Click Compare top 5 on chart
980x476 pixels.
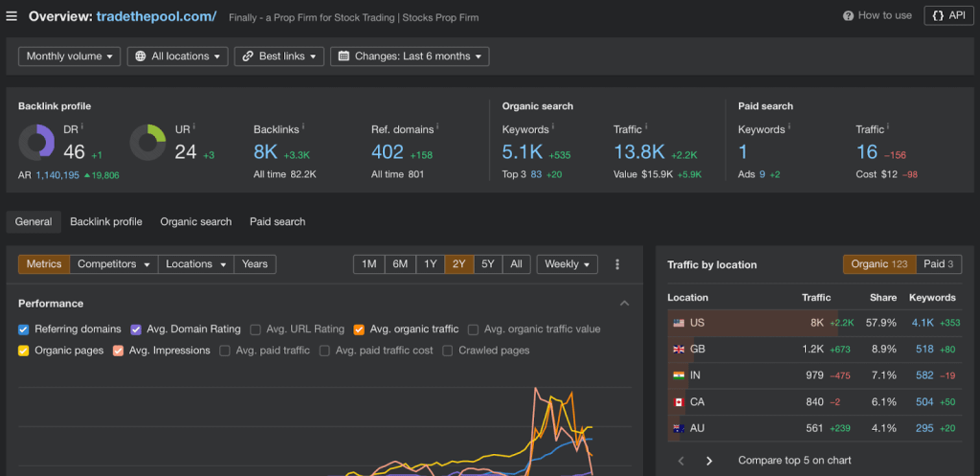[x=794, y=461]
